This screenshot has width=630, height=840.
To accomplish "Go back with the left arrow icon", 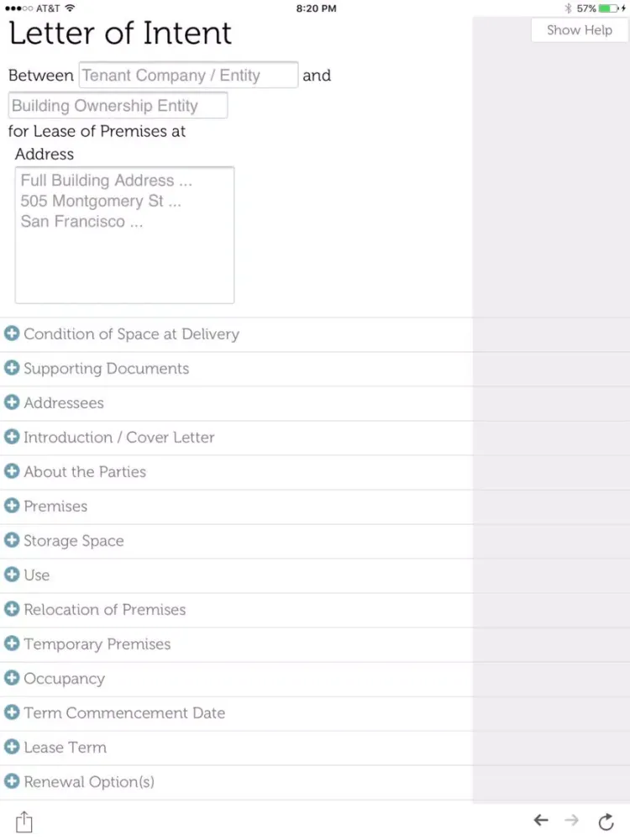I will pyautogui.click(x=541, y=820).
